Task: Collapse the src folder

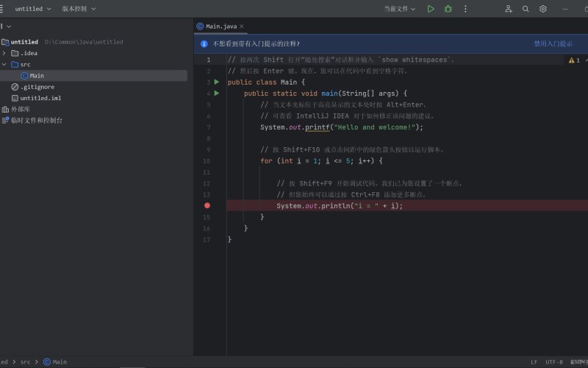Action: tap(4, 65)
